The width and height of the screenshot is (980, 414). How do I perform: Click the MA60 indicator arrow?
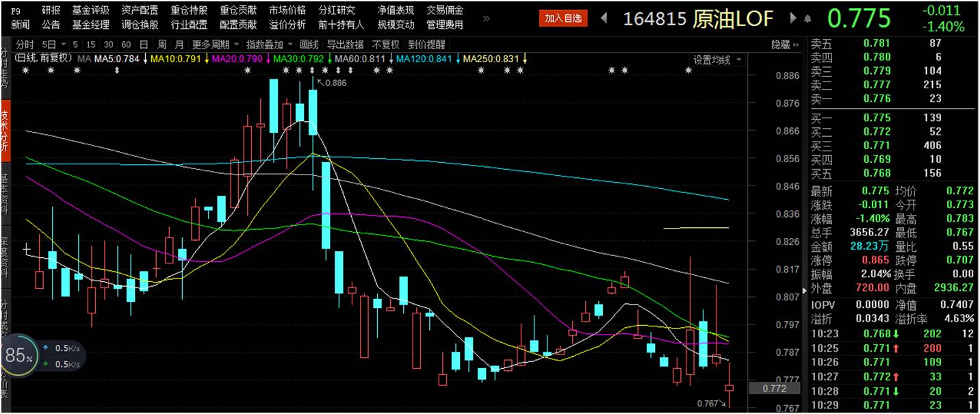point(391,59)
